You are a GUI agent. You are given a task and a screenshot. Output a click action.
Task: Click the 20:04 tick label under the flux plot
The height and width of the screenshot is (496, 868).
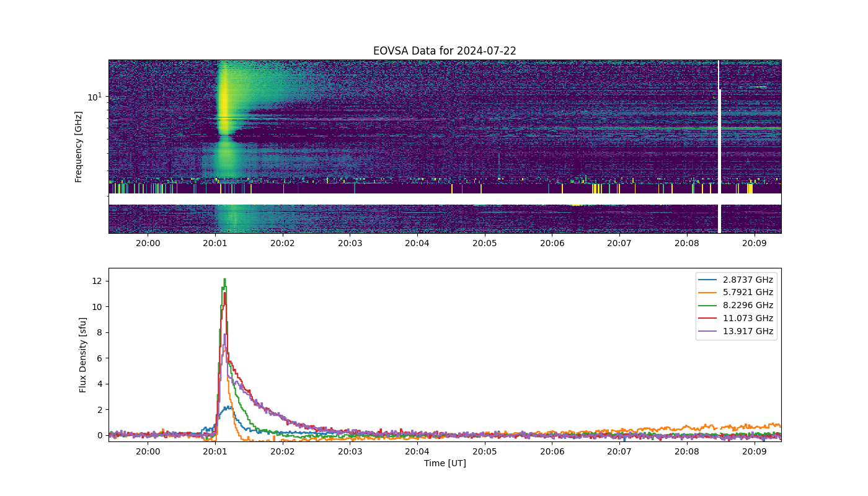(x=417, y=452)
